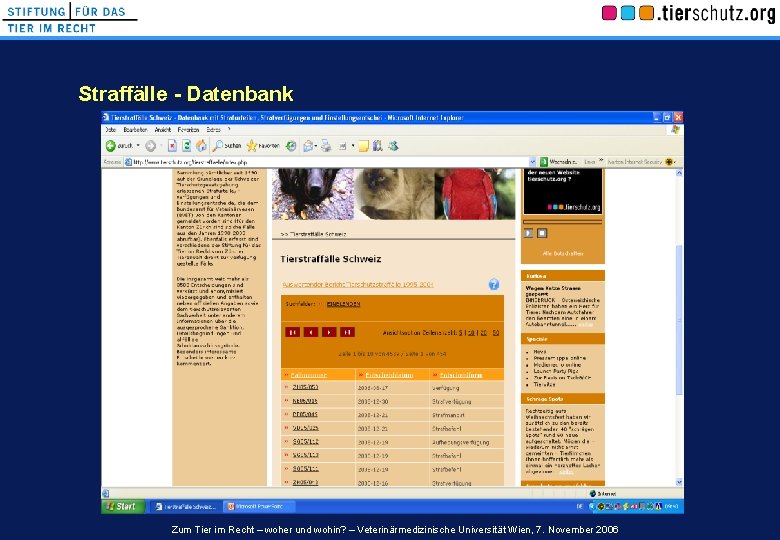The height and width of the screenshot is (540, 780).
Task: Click Pressemappe online in Specials list
Action: 560,358
